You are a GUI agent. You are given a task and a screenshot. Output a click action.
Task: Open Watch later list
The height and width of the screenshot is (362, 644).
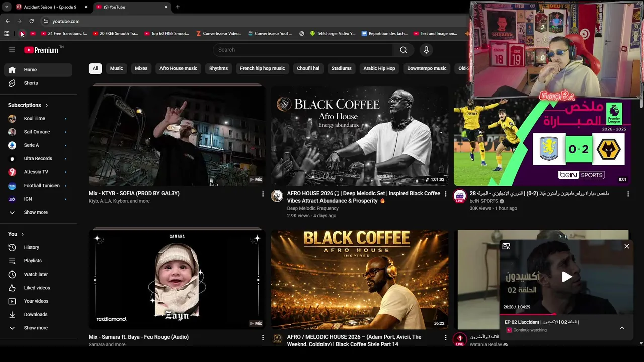pyautogui.click(x=38, y=274)
